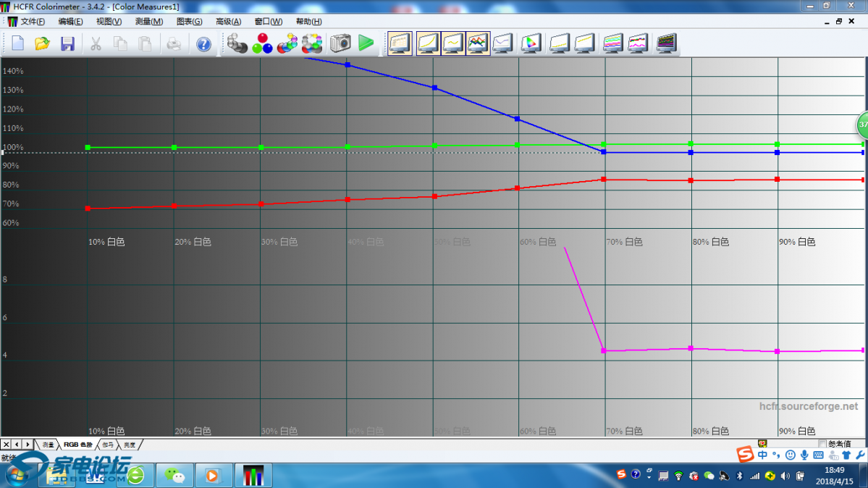
Task: Click the red green blue primaries icon
Action: pos(262,43)
